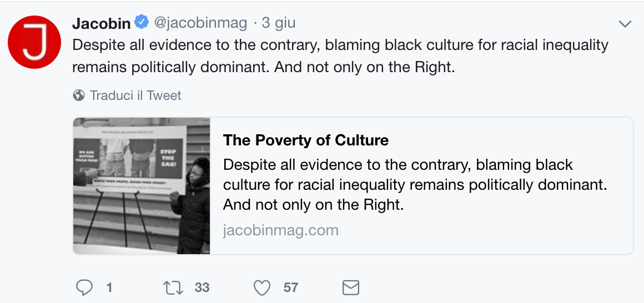This screenshot has height=303, width=644.
Task: Click the blue verified badge
Action: tap(142, 23)
